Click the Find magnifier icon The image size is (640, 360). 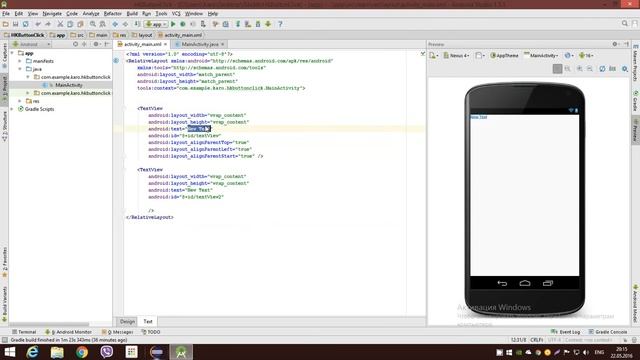coord(93,24)
